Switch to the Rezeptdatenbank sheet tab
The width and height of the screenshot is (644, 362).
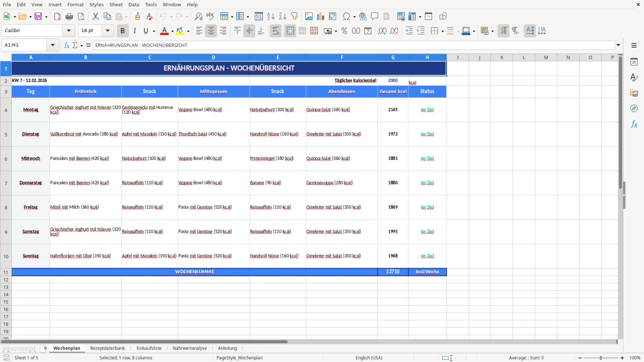107,348
